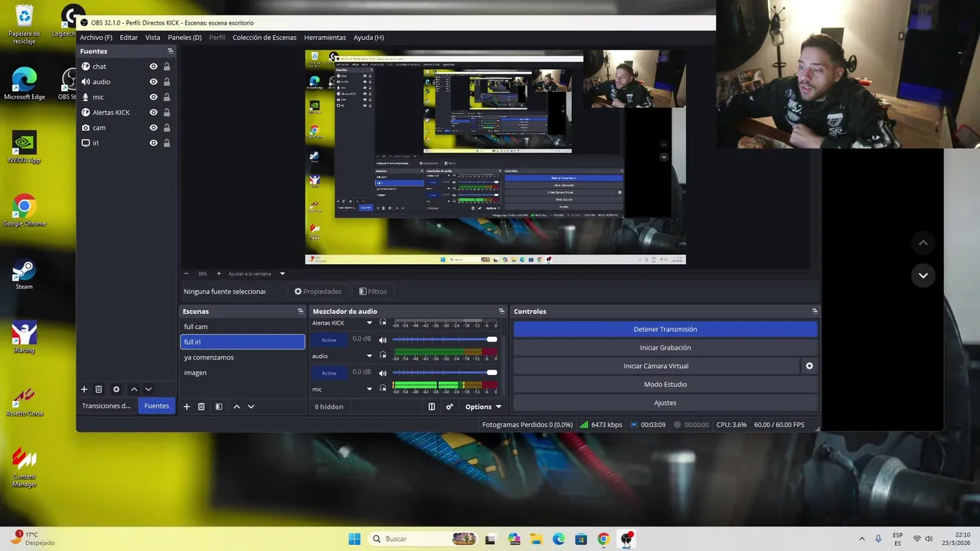Enable Modo Estudio
This screenshot has height=551, width=980.
[665, 384]
